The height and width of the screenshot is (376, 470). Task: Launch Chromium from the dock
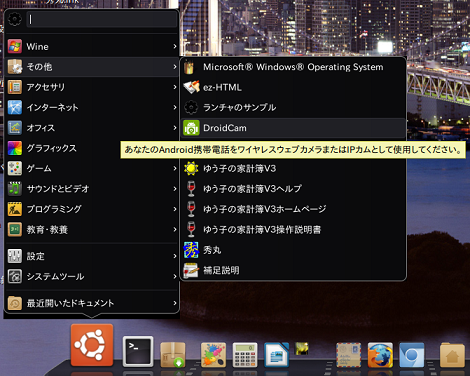click(x=412, y=355)
